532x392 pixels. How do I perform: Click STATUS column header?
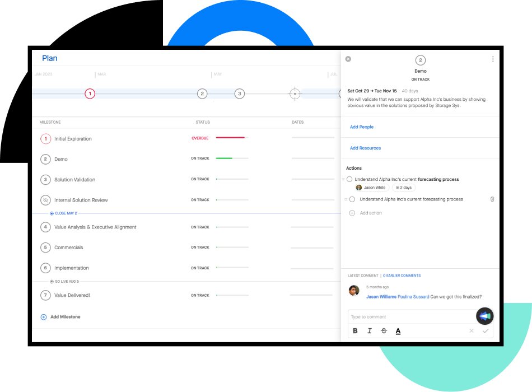point(203,122)
